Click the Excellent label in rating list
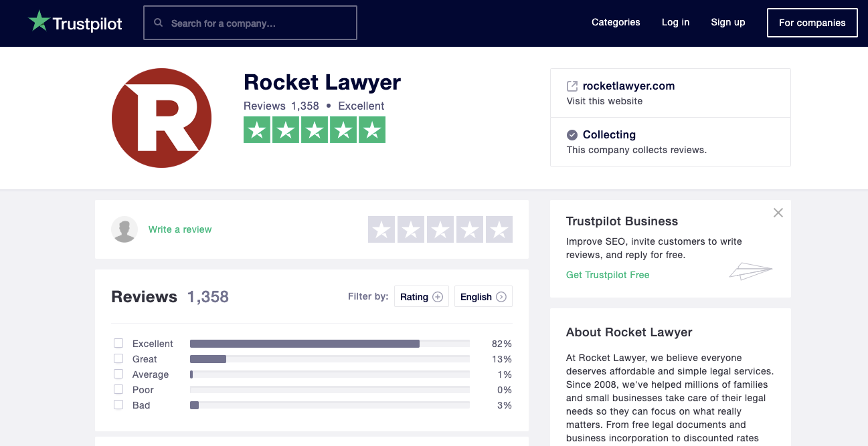This screenshot has width=868, height=446. point(153,344)
